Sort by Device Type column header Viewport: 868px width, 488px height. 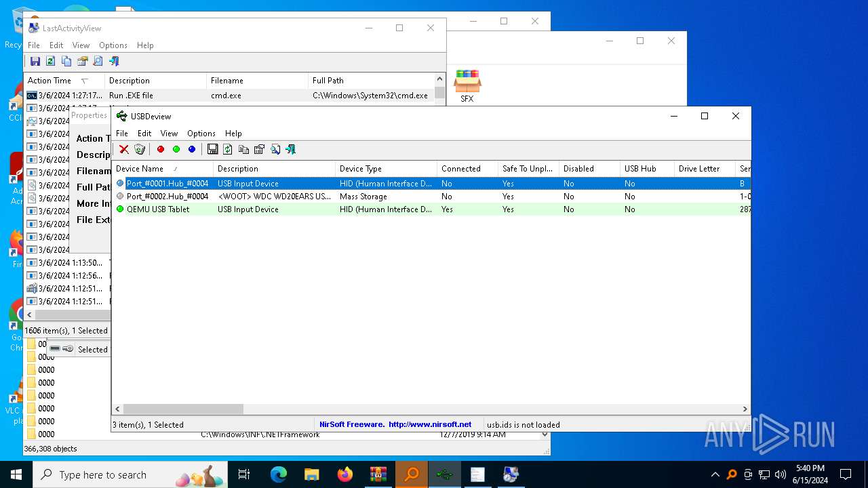click(386, 169)
